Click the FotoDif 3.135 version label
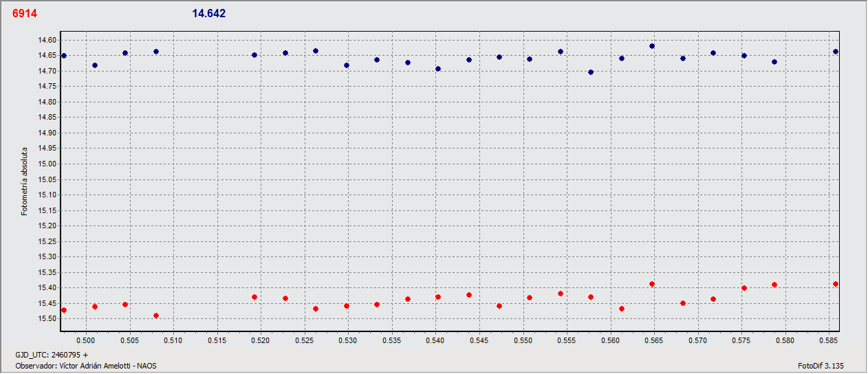 821,366
